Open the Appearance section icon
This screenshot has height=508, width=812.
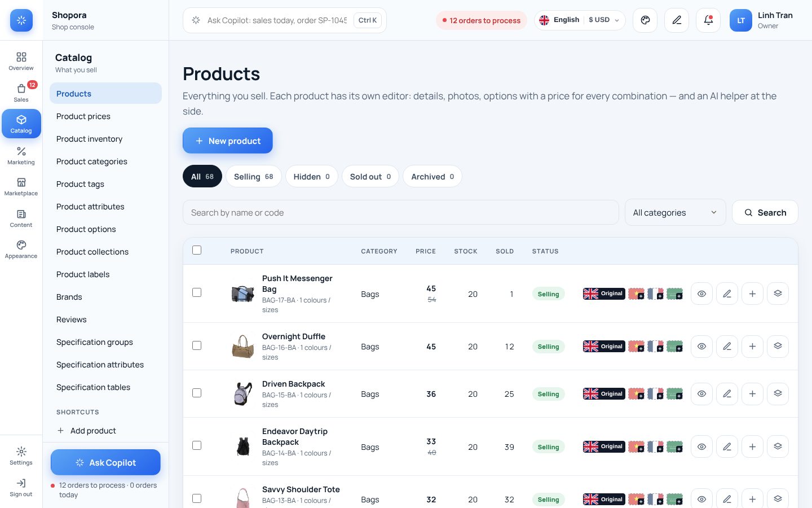(21, 249)
